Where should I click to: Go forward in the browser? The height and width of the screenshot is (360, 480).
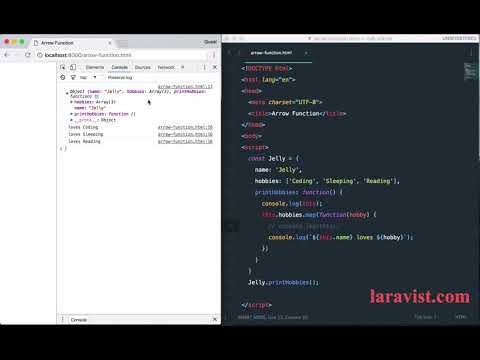pos(17,55)
